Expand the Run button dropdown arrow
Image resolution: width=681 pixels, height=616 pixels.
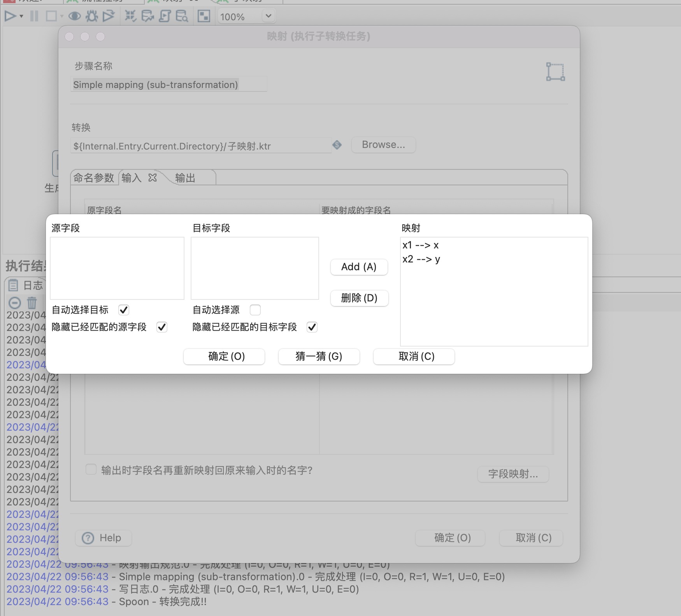(x=21, y=16)
